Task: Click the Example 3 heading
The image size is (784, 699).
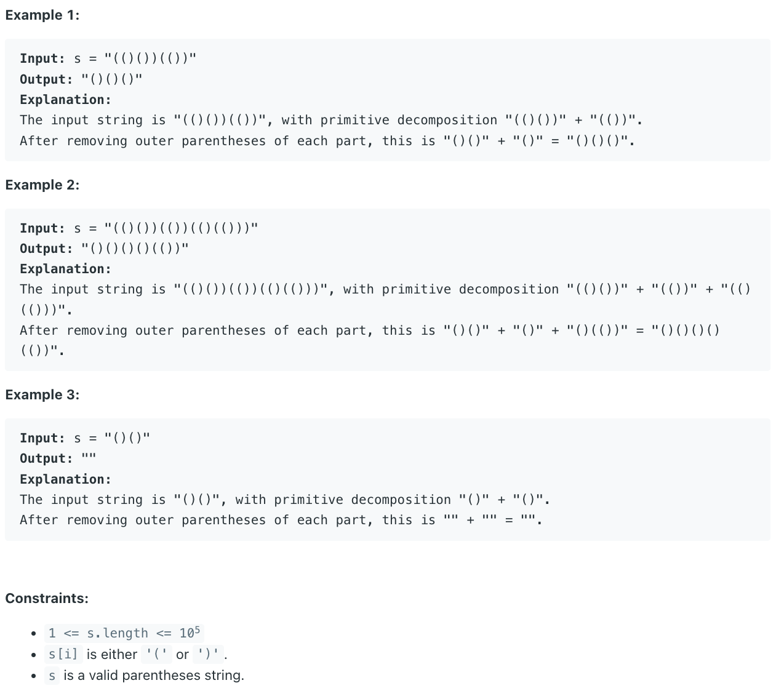Action: coord(42,394)
